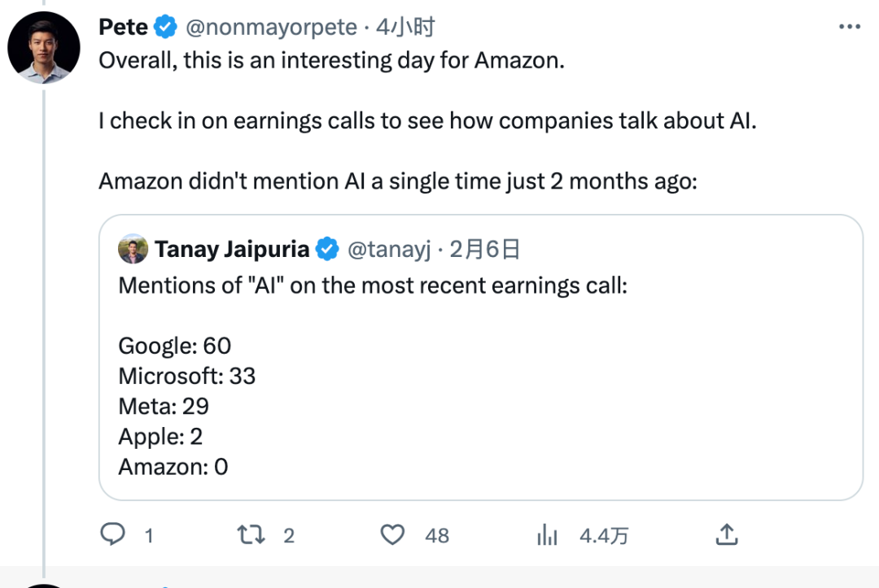The width and height of the screenshot is (879, 588).
Task: Open the three-dot more options menu
Action: (849, 27)
